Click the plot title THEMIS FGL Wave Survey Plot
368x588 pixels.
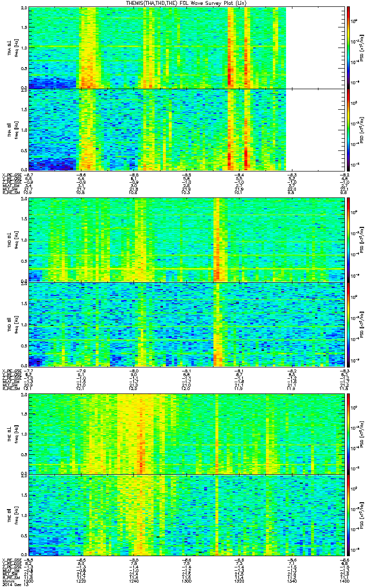click(x=185, y=3)
